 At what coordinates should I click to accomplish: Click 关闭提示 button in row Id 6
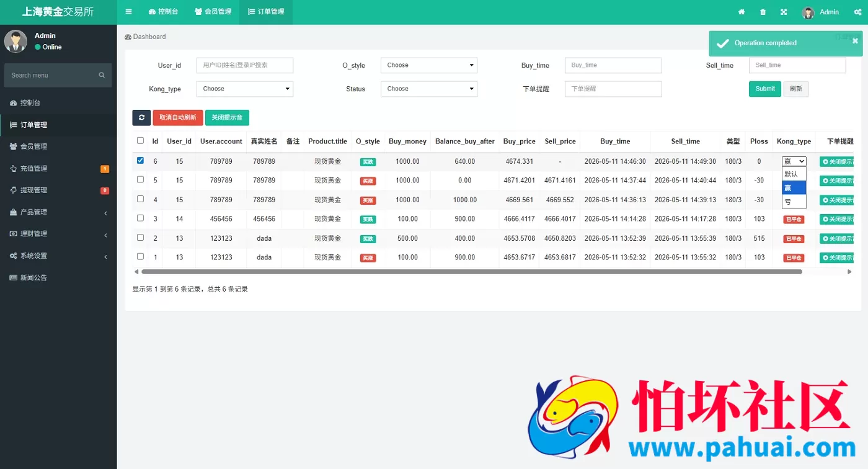tap(836, 161)
